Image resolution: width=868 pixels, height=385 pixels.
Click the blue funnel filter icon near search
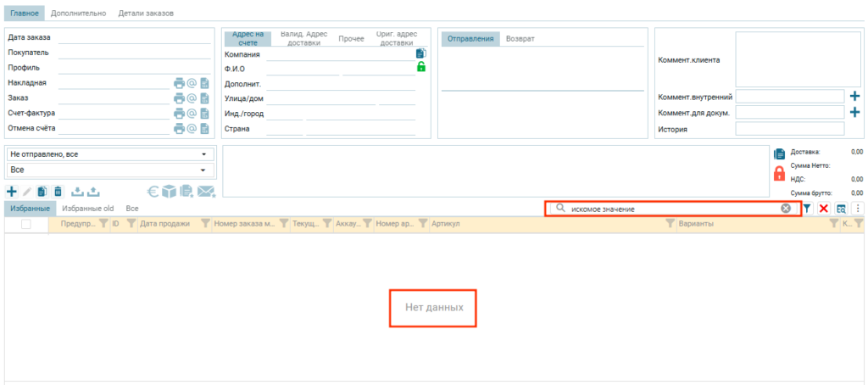[x=807, y=209]
